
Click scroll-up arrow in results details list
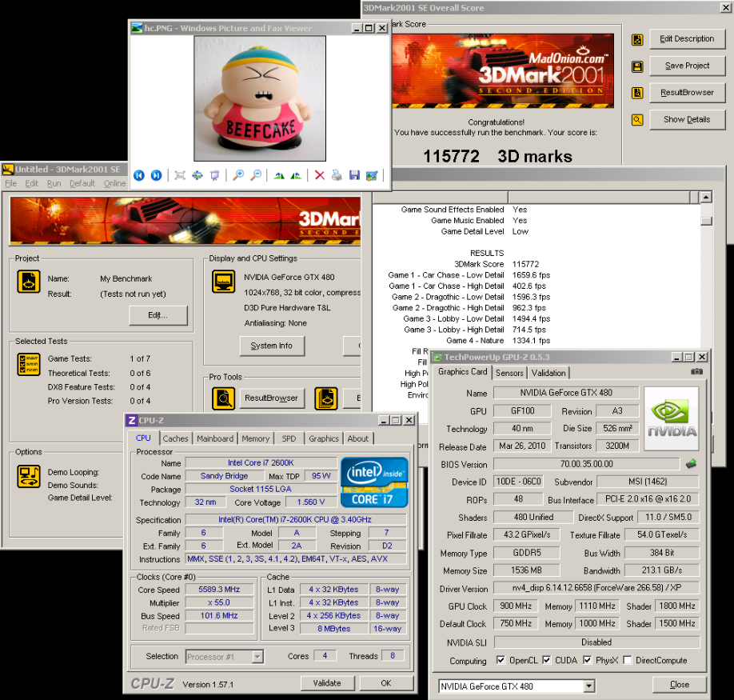pyautogui.click(x=706, y=197)
